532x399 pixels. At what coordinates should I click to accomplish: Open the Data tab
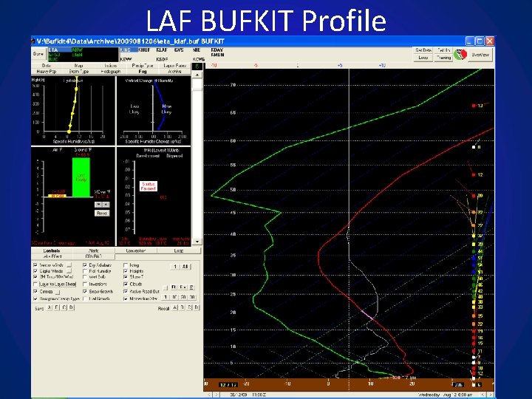[x=47, y=66]
